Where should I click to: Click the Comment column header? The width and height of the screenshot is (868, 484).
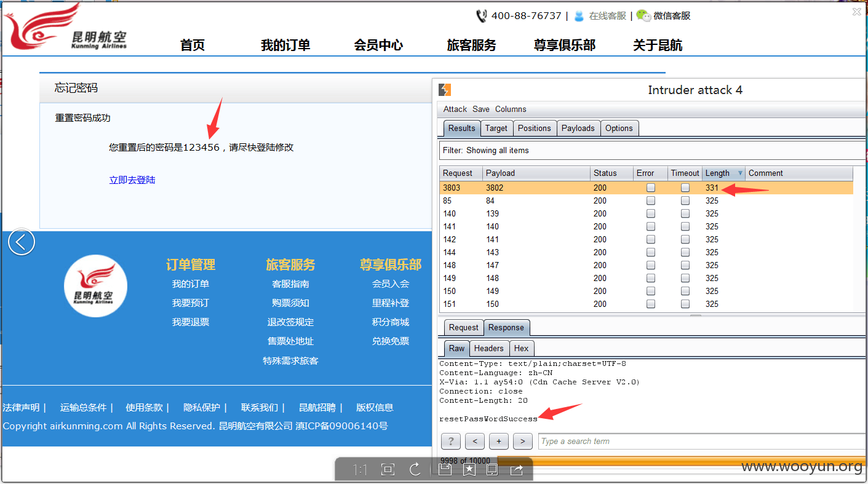point(799,173)
